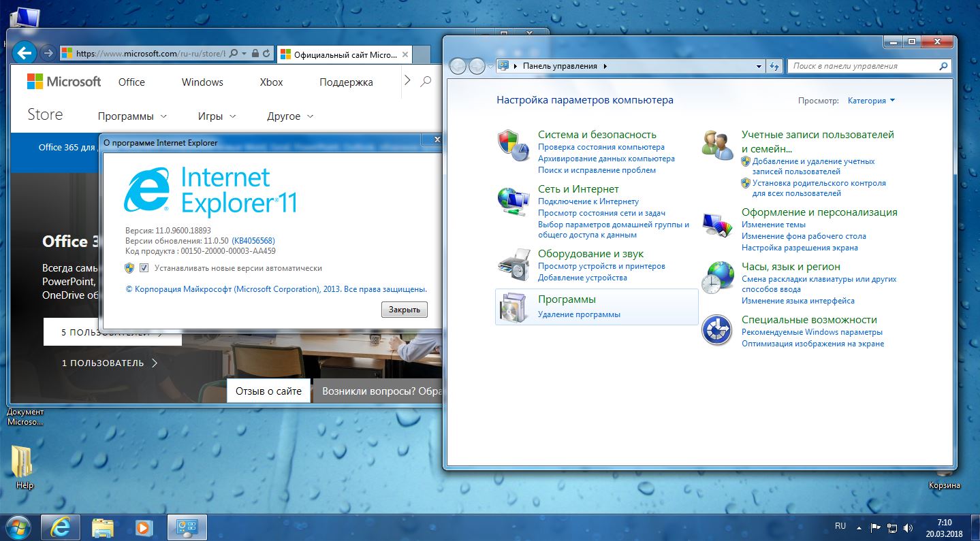Open the Windows menu item on Microsoft site

tap(202, 82)
